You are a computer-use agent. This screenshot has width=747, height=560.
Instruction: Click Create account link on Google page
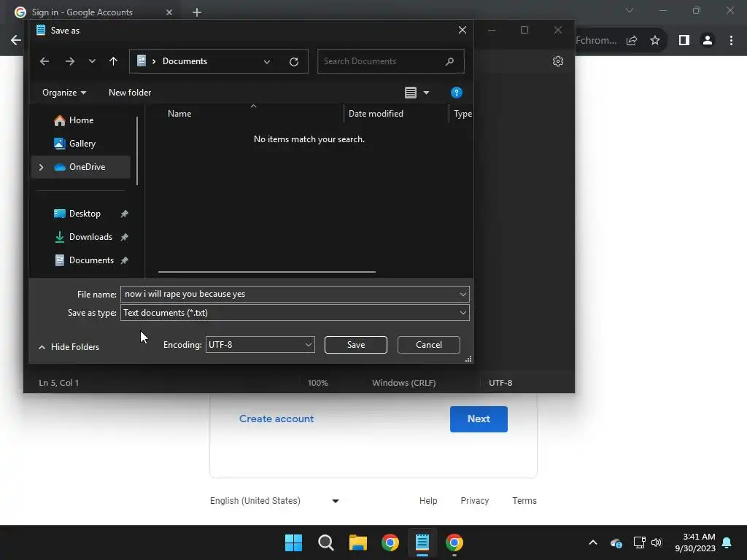[276, 419]
